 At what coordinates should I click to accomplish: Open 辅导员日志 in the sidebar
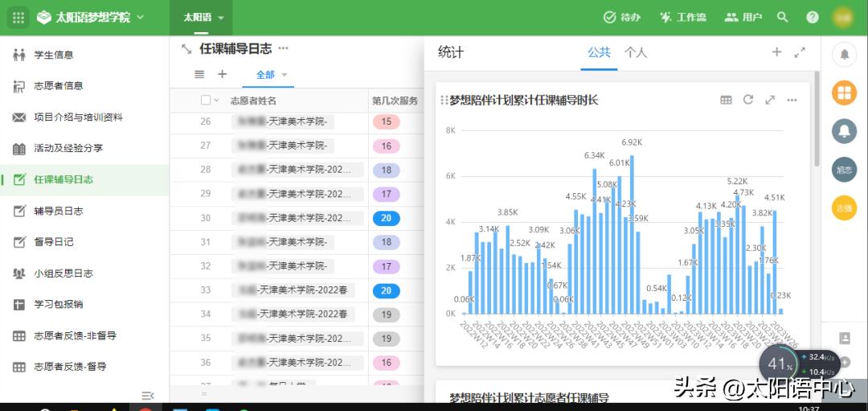click(x=84, y=211)
